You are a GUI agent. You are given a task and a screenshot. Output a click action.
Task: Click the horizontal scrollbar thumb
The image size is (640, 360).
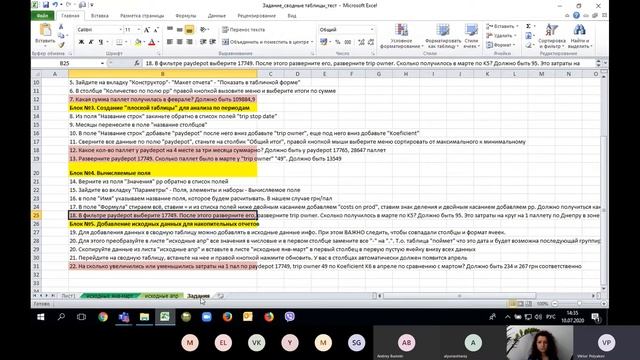[460, 296]
